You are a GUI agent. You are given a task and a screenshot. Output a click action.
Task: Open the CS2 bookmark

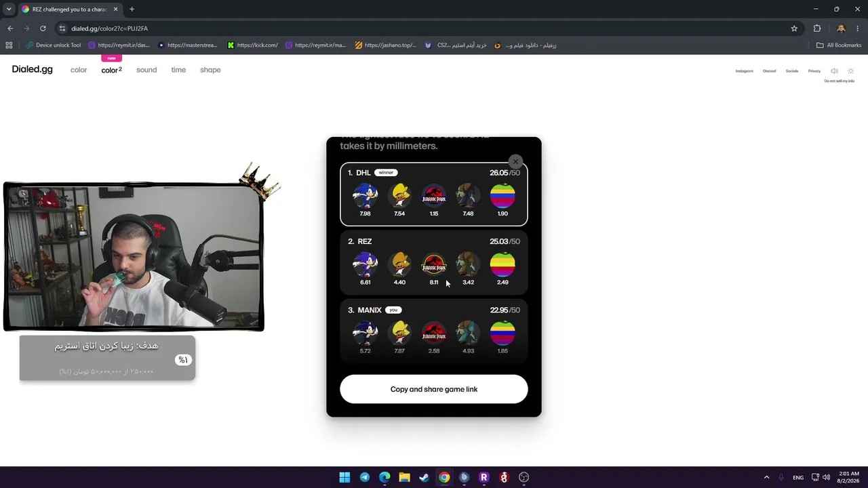(x=456, y=45)
